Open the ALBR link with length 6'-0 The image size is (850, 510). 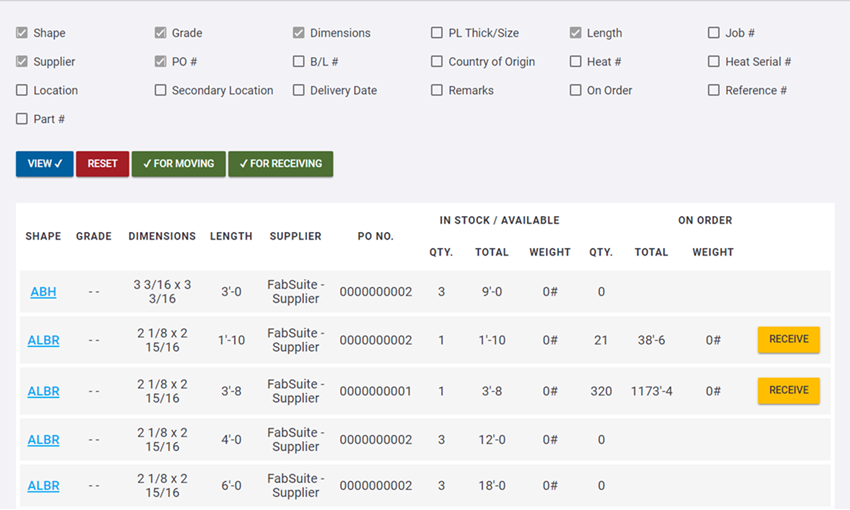(x=43, y=486)
